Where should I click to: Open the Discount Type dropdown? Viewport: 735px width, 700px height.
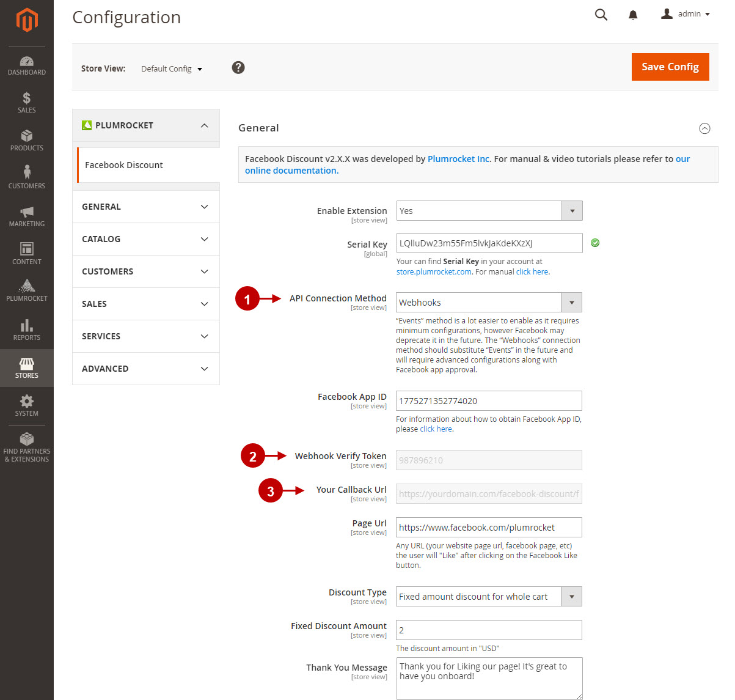489,597
